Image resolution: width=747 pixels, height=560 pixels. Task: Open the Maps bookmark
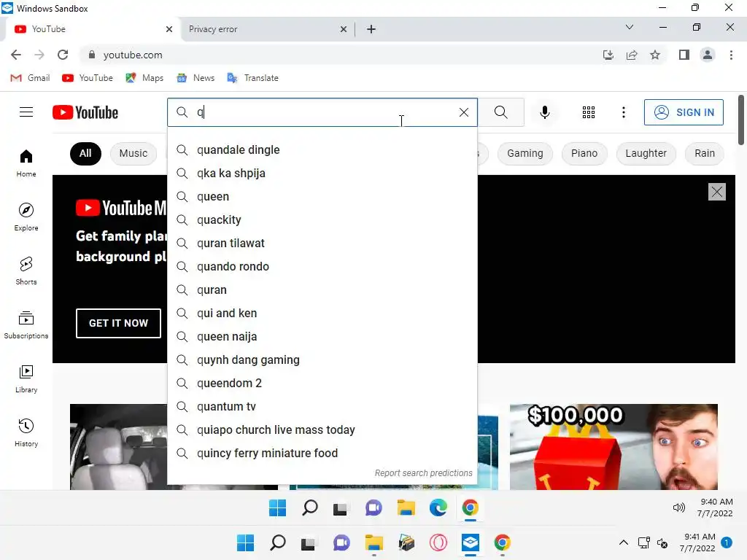(x=144, y=77)
